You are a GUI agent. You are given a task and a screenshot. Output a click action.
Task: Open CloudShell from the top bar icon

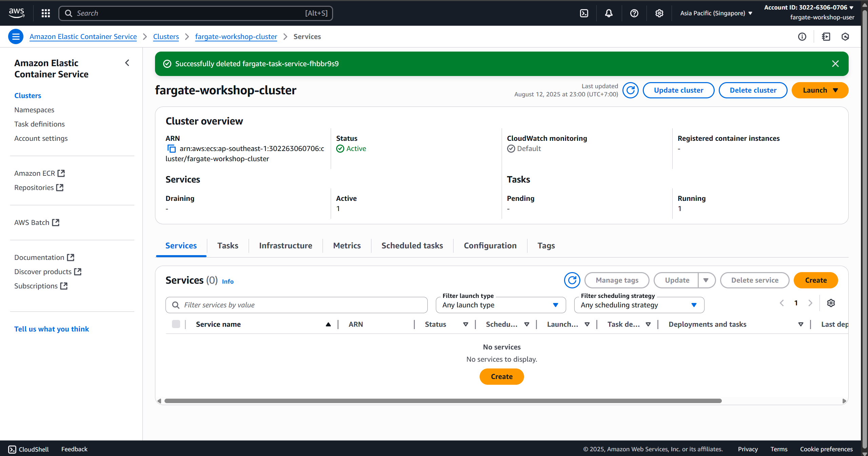coord(584,13)
